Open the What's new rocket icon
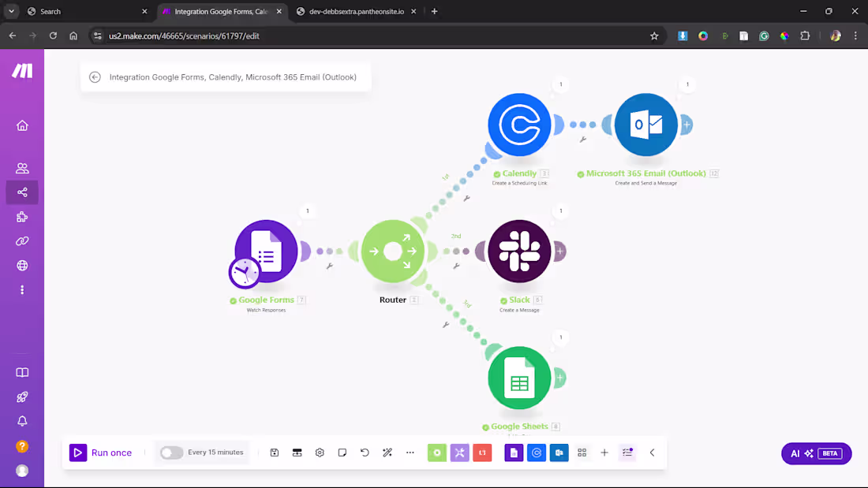Image resolution: width=868 pixels, height=488 pixels. pos(22,397)
